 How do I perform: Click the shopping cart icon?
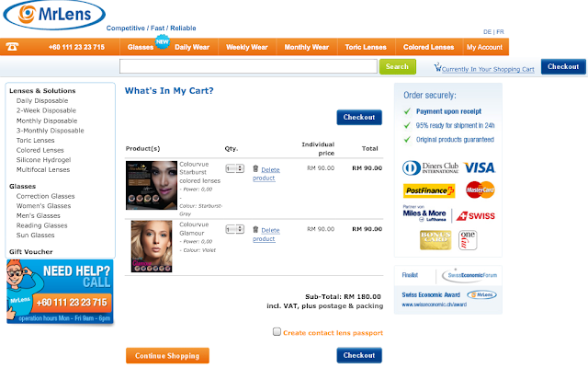[437, 67]
